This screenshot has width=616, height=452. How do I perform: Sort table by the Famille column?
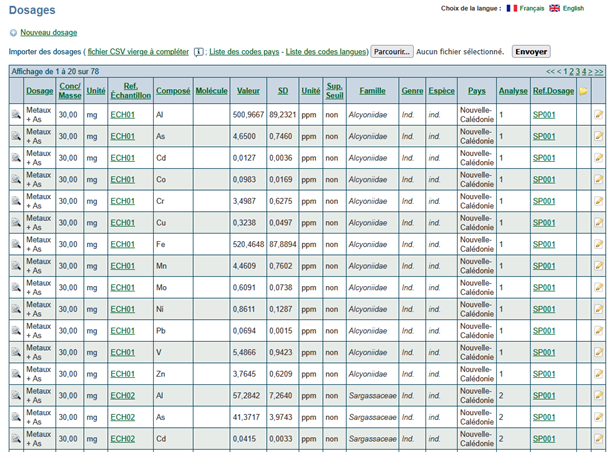coord(372,91)
